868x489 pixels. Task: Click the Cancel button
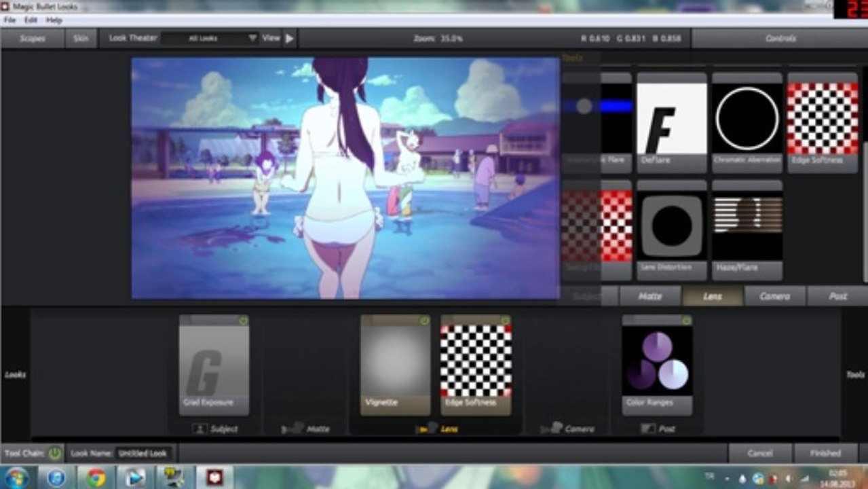pos(759,453)
